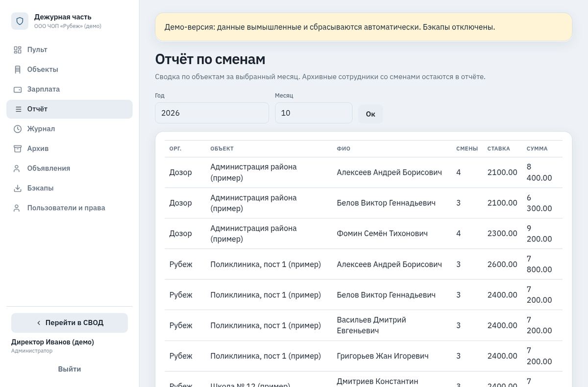
Task: Click the Пульт dashboard icon
Action: pyautogui.click(x=18, y=50)
